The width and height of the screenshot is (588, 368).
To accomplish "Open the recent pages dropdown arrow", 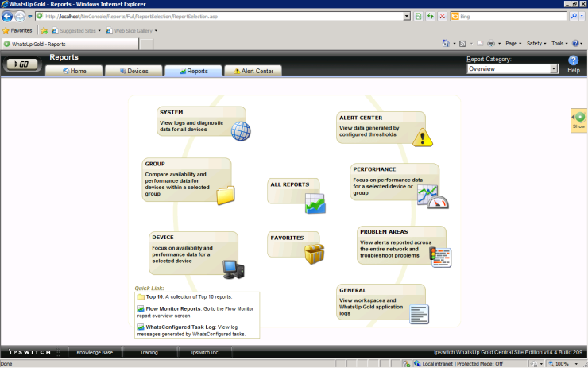I will tap(30, 17).
